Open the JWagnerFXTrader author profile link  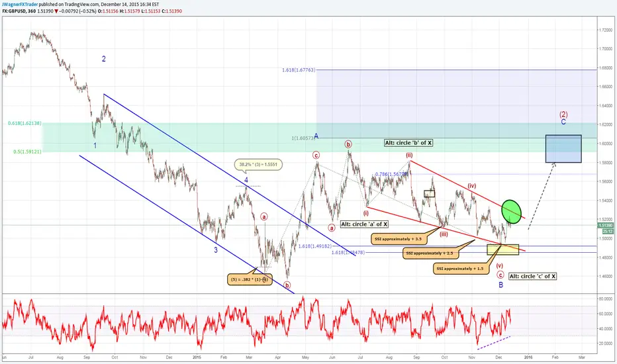pos(20,5)
